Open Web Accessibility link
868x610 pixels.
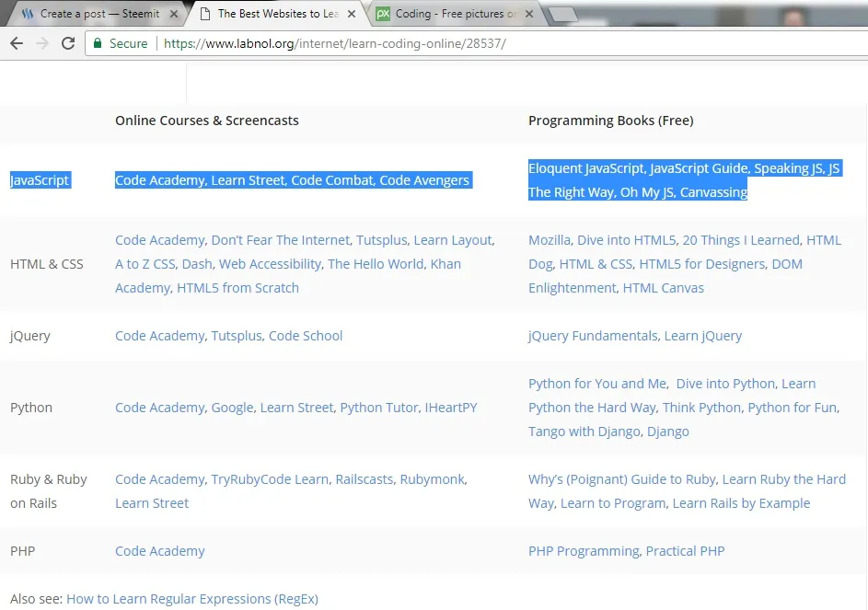click(270, 263)
